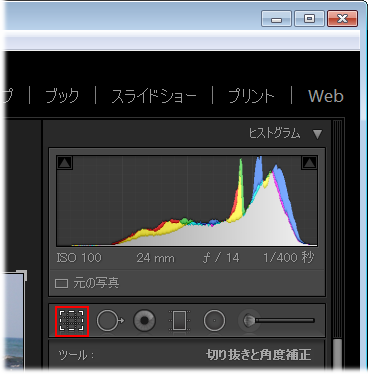
Task: Select the Red Eye Correction tool
Action: 144,321
